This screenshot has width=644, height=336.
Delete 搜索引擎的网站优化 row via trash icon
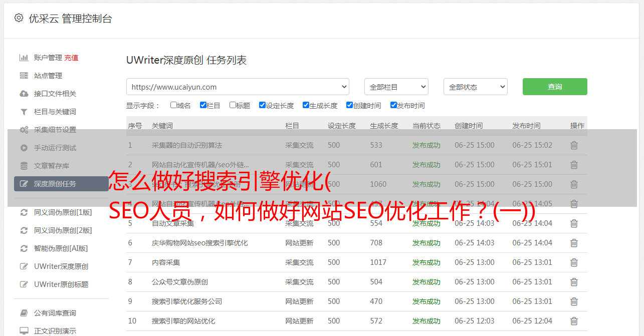pos(574,321)
